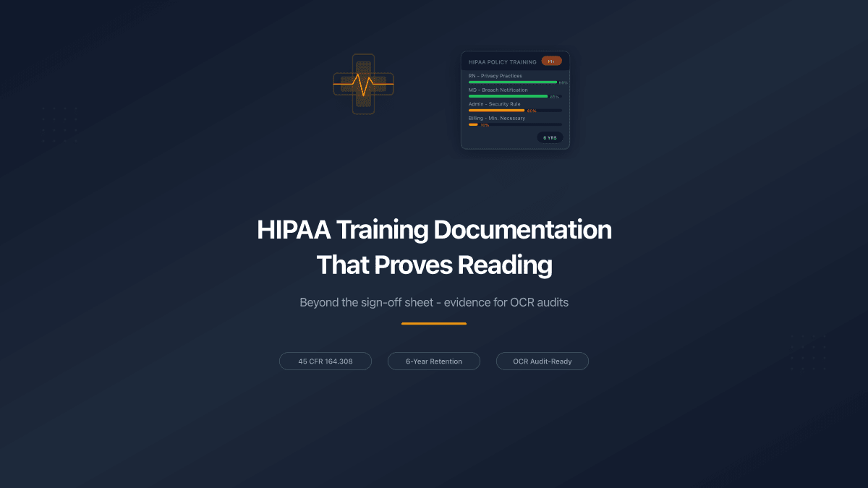868x488 pixels.
Task: Select the OCR Audit-Ready pill
Action: coord(542,361)
